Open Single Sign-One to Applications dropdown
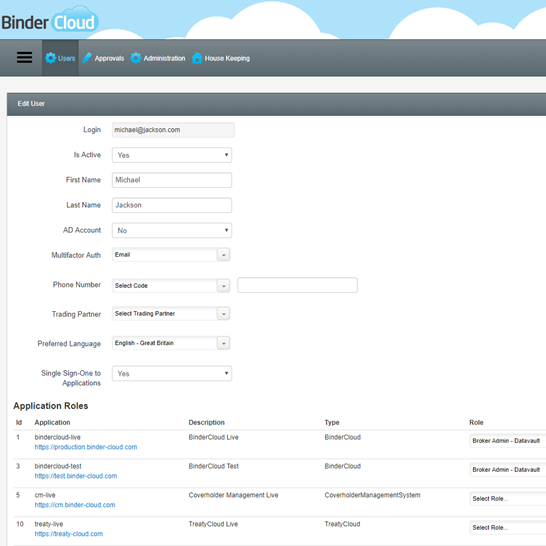 (x=172, y=373)
